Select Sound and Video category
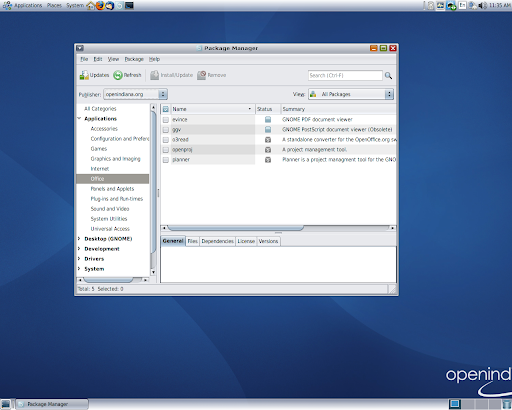Screen dimensions: 512x410 click(x=110, y=209)
